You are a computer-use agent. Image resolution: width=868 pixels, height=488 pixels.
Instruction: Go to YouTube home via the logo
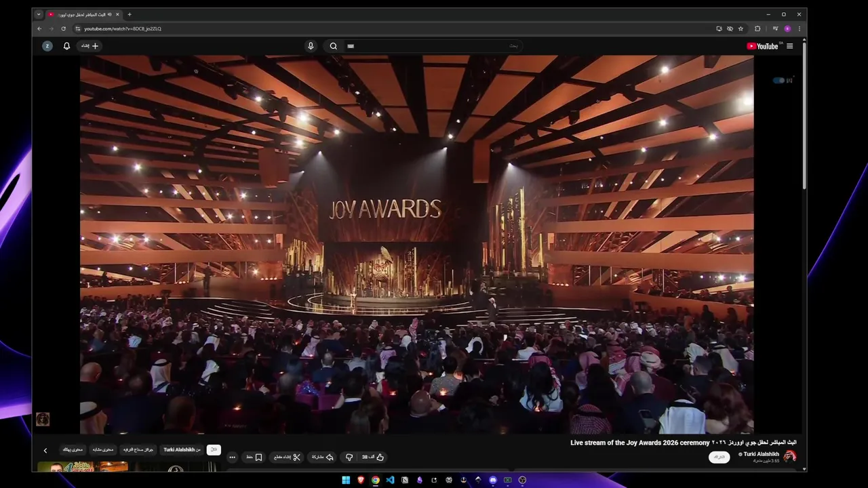pos(763,46)
